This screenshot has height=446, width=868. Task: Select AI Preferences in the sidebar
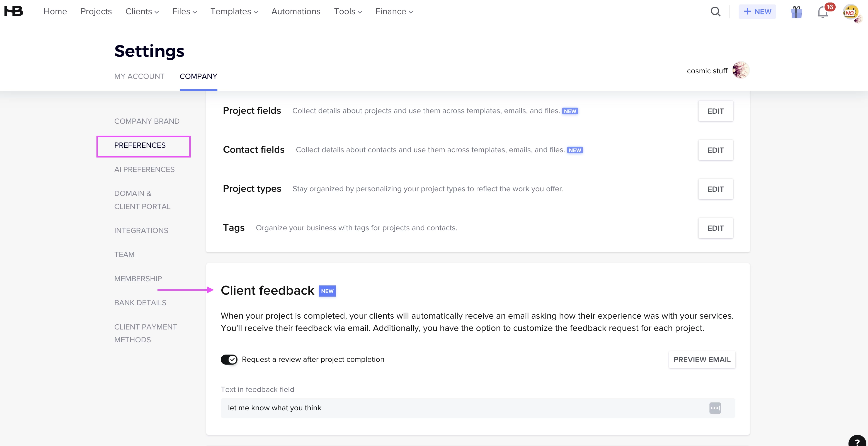click(144, 169)
